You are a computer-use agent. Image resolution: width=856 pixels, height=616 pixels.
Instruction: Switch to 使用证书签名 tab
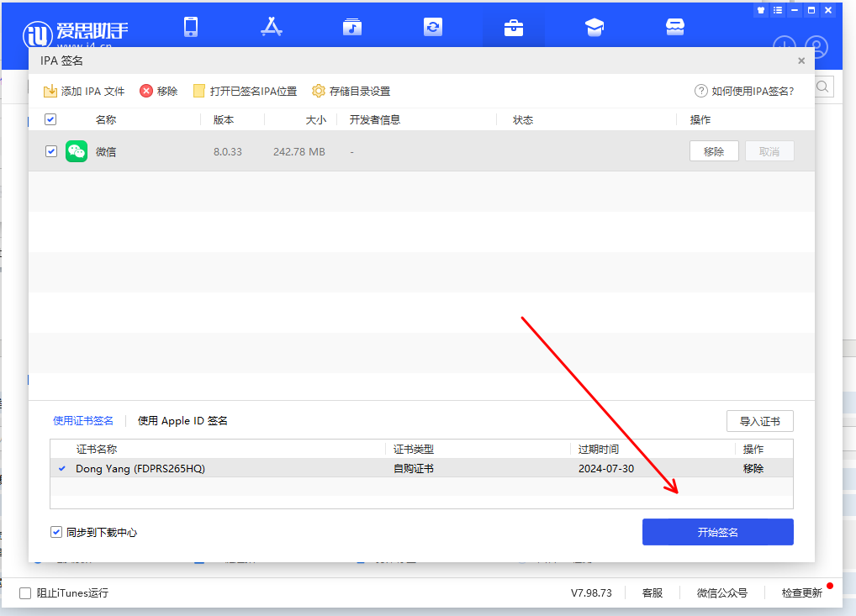[83, 421]
